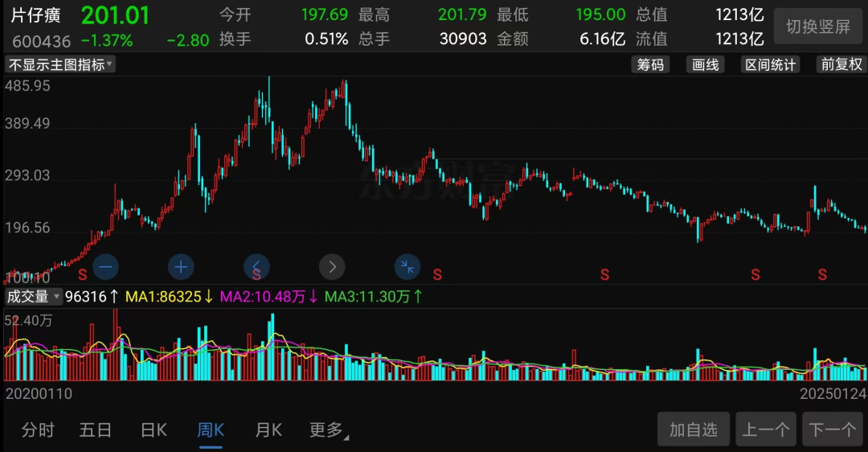Click total volume 30903
This screenshot has width=868, height=452.
[x=463, y=39]
